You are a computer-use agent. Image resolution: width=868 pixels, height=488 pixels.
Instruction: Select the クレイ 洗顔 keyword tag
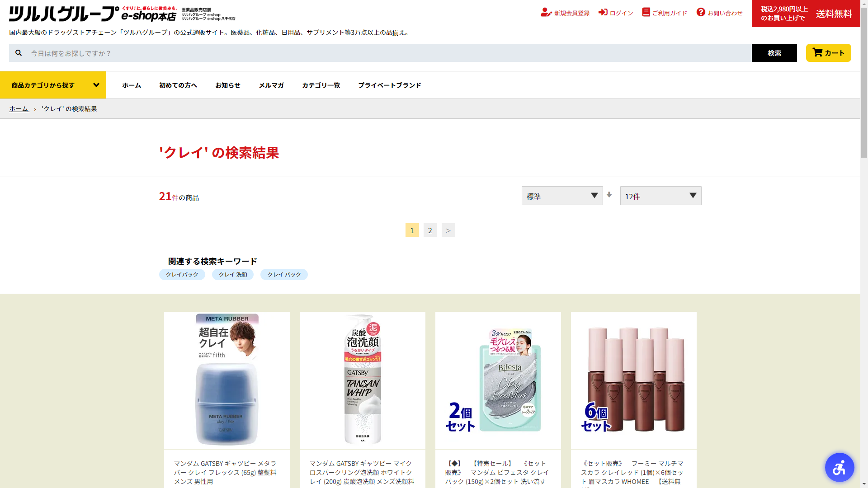[233, 274]
